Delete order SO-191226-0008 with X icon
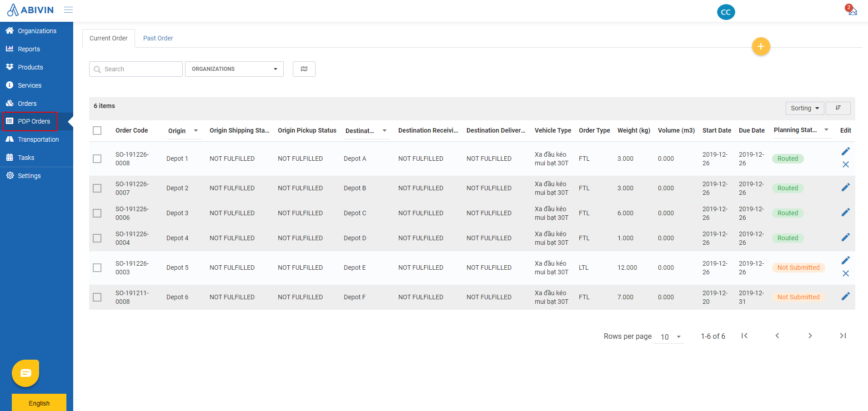The image size is (868, 411). coord(845,164)
